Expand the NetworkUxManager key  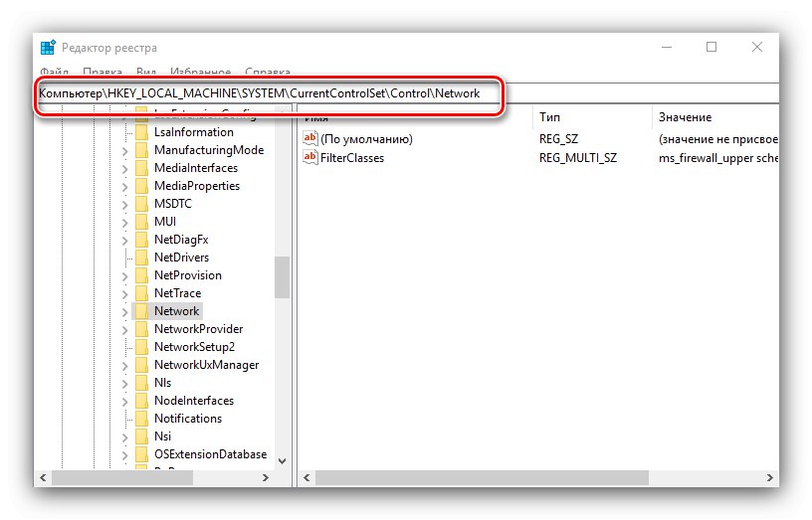(124, 366)
